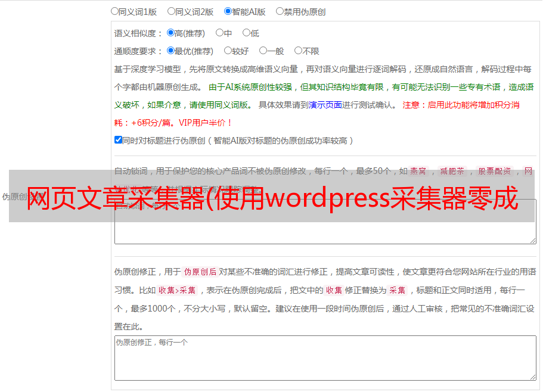Choose 较好 for 通顺度要求
The height and width of the screenshot is (392, 543).
(x=228, y=51)
